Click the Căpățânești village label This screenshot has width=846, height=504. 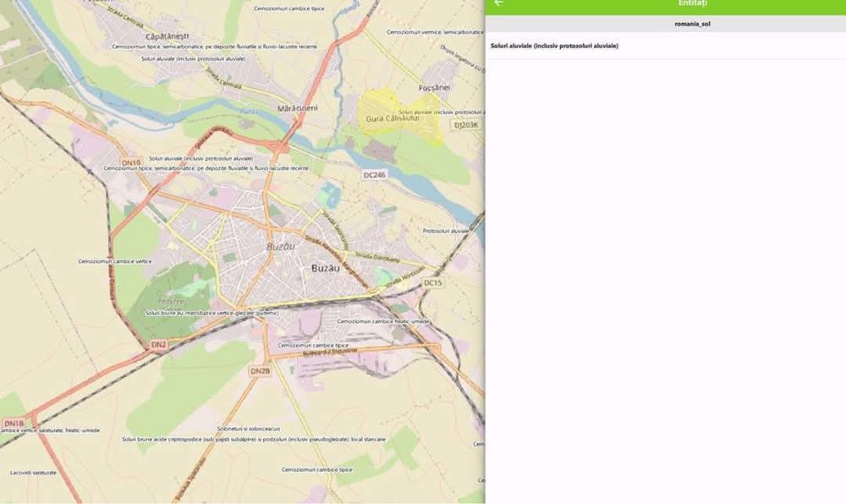point(168,36)
